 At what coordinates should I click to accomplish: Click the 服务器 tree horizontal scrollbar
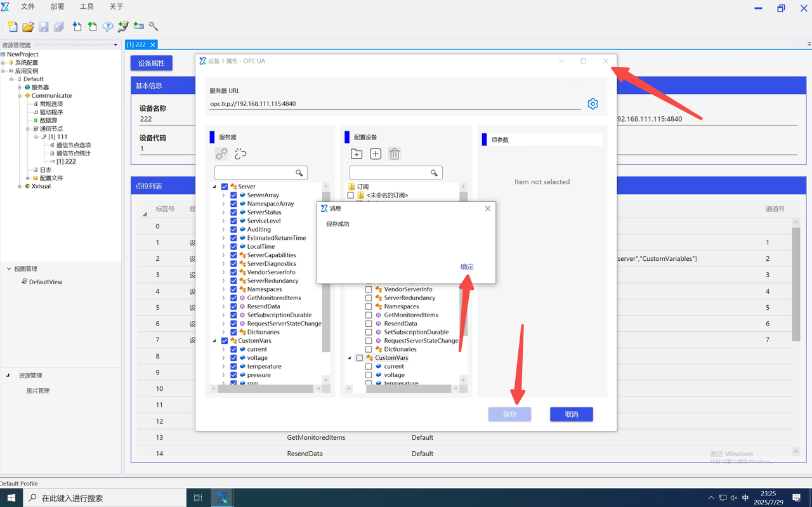pyautogui.click(x=266, y=388)
